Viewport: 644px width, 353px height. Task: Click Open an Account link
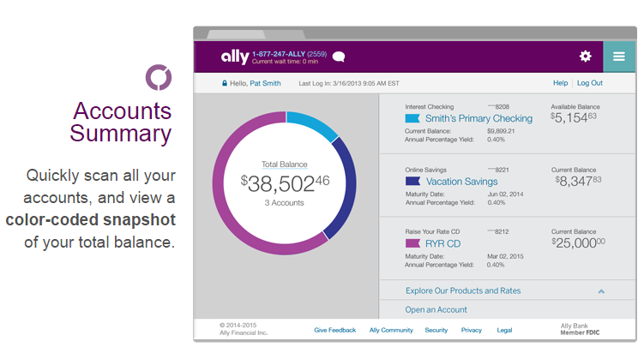[436, 310]
